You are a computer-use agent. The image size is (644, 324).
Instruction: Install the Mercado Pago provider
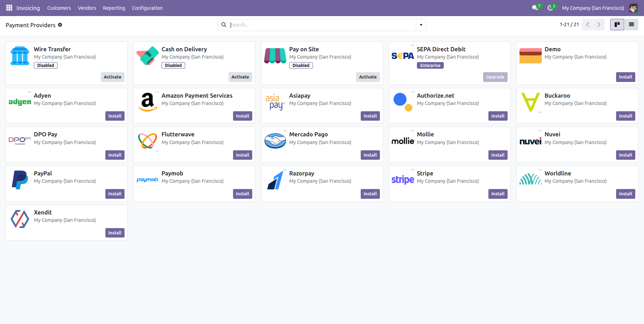[x=370, y=155]
